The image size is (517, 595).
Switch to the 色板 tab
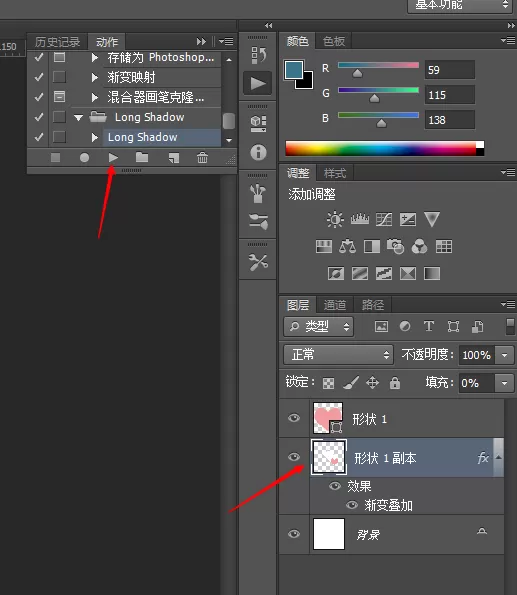334,41
